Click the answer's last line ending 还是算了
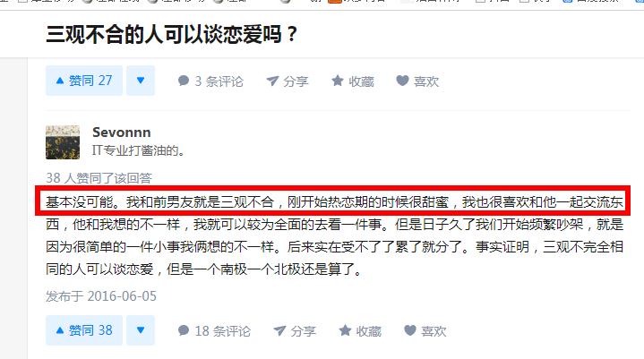Viewport: 644px width, 359px height. click(x=203, y=269)
